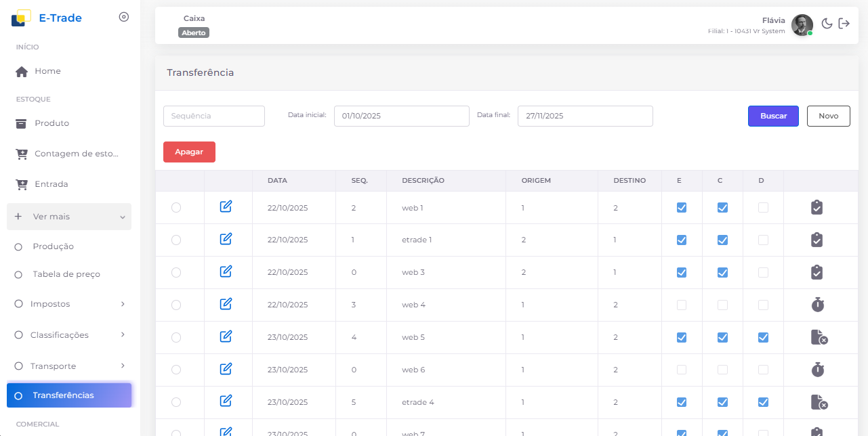
Task: Toggle dark mode with the moon icon
Action: point(827,24)
